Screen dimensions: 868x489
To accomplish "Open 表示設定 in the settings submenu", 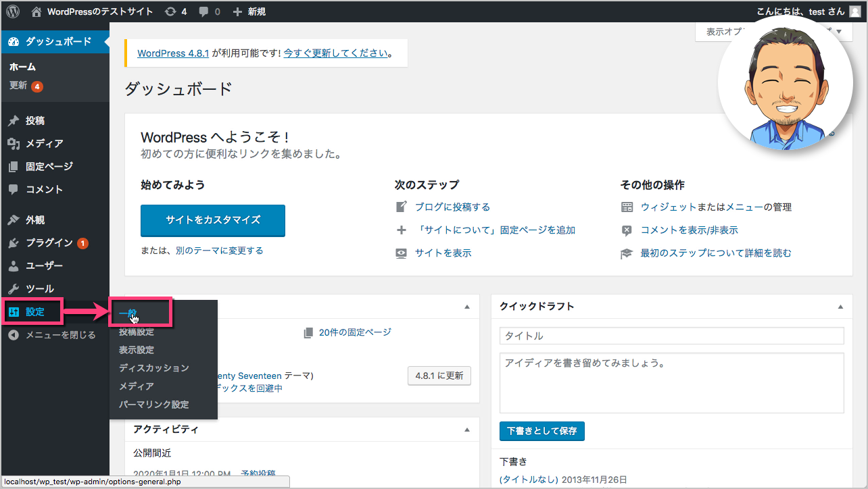I will coord(137,350).
